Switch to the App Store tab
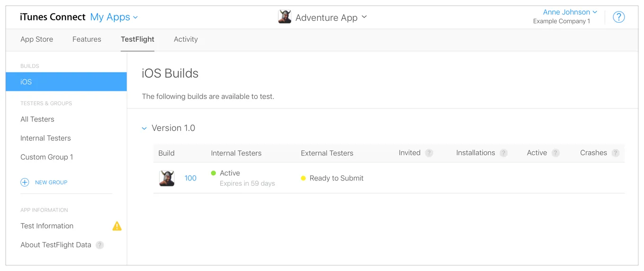Viewport: 644px width, 271px height. point(36,39)
